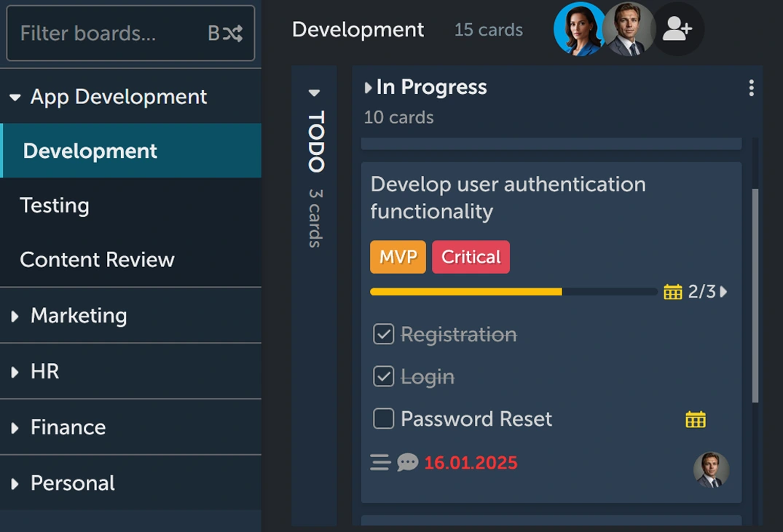Check the Password Reset checkbox

(384, 418)
